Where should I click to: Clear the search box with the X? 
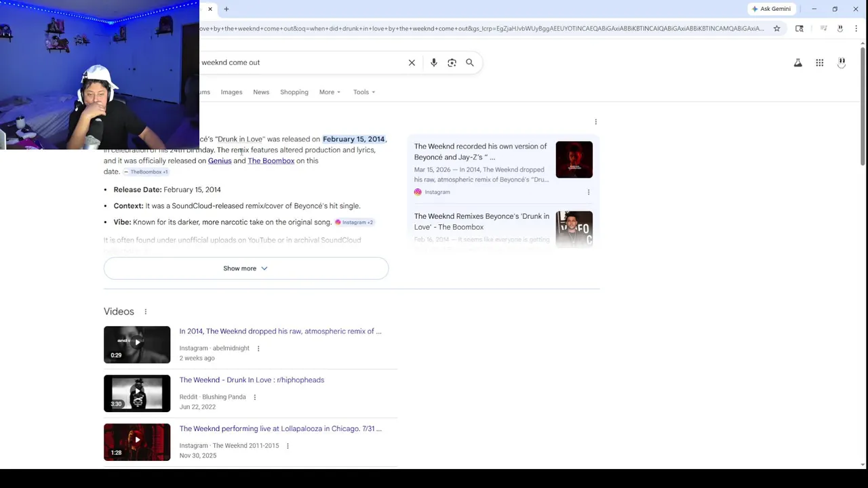point(412,62)
